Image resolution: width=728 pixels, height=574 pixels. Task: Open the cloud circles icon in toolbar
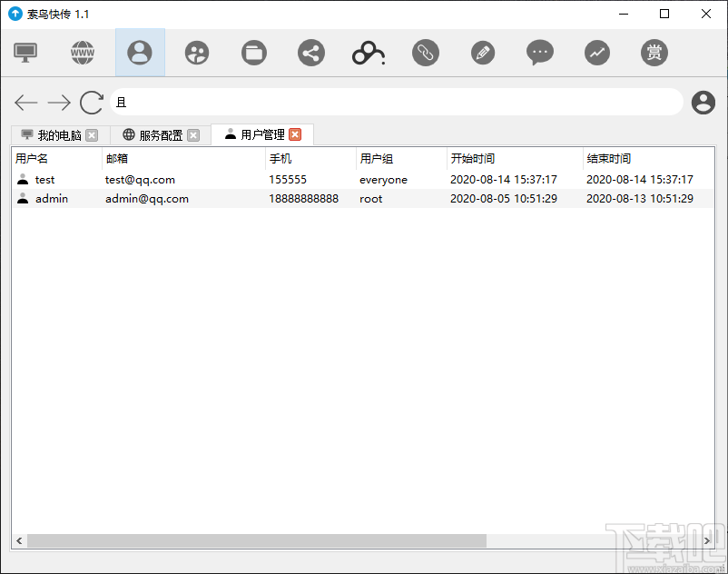[369, 54]
